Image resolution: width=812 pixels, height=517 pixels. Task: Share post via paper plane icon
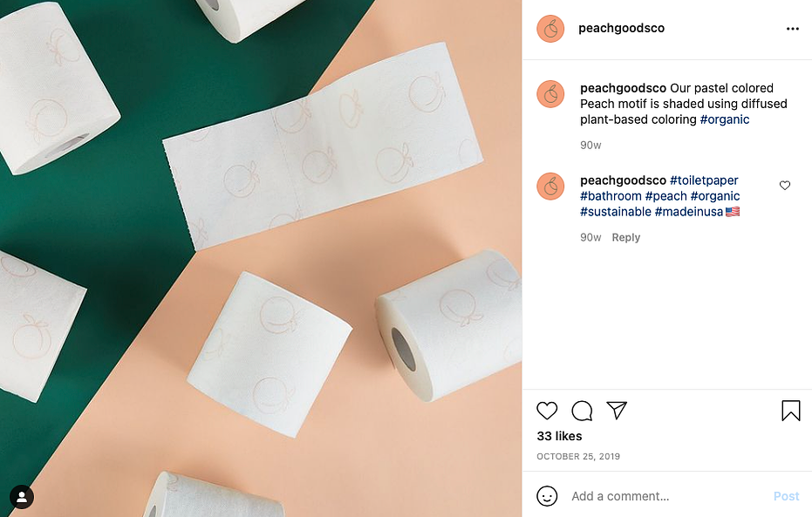pos(617,411)
